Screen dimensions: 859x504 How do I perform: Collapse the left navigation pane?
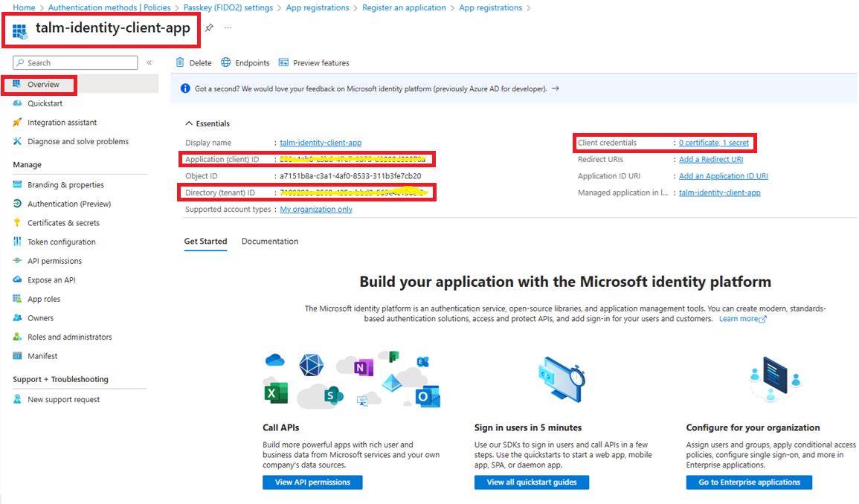(148, 62)
